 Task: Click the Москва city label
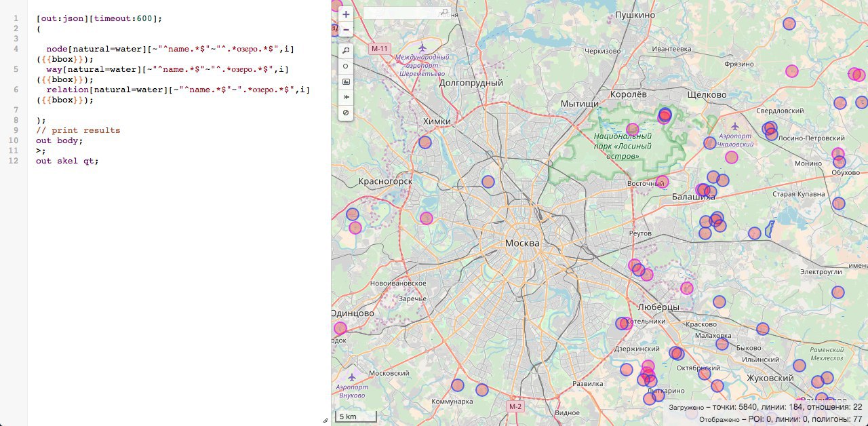point(522,243)
